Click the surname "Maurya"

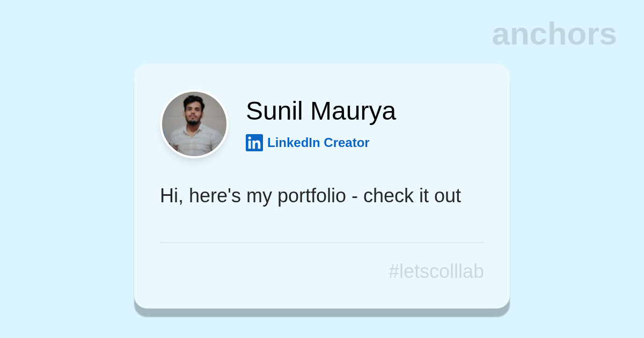tap(353, 111)
